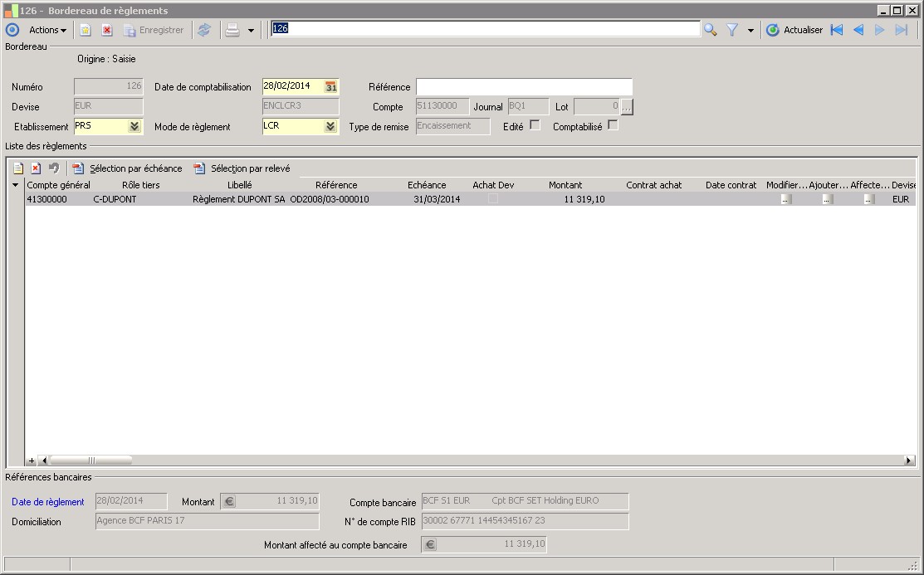The width and height of the screenshot is (924, 575).
Task: Click the two-arrows icon beside Enregistrer
Action: tap(204, 30)
